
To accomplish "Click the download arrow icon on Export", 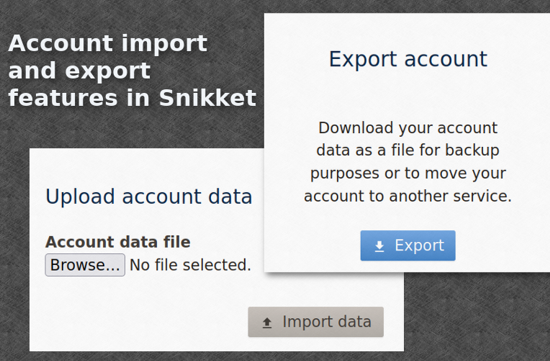I will [379, 247].
